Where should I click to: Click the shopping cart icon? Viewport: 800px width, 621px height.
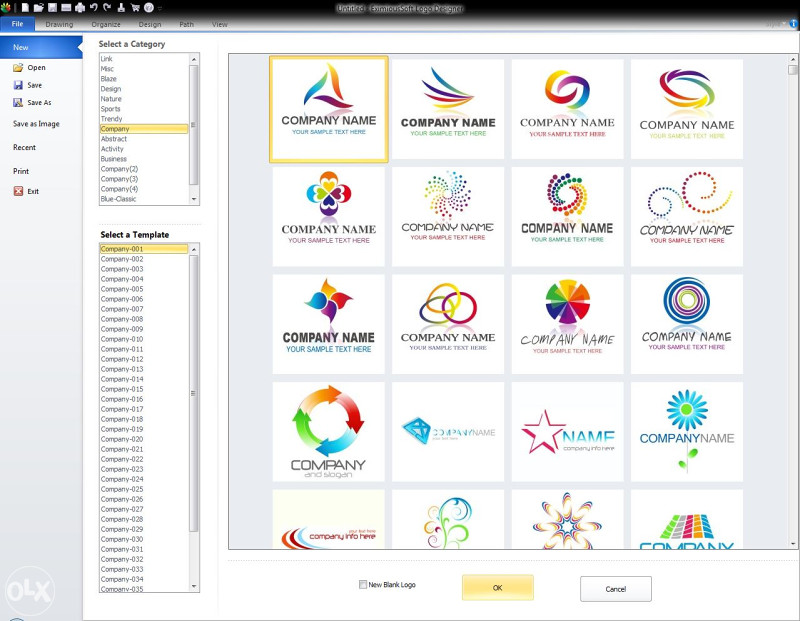[x=135, y=8]
